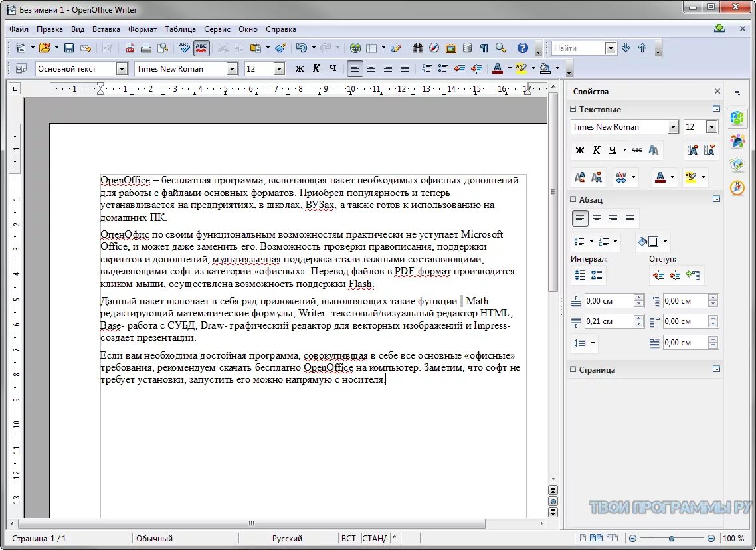The image size is (756, 550).
Task: Toggle Nonprinting Characters pilcrow
Action: (484, 48)
